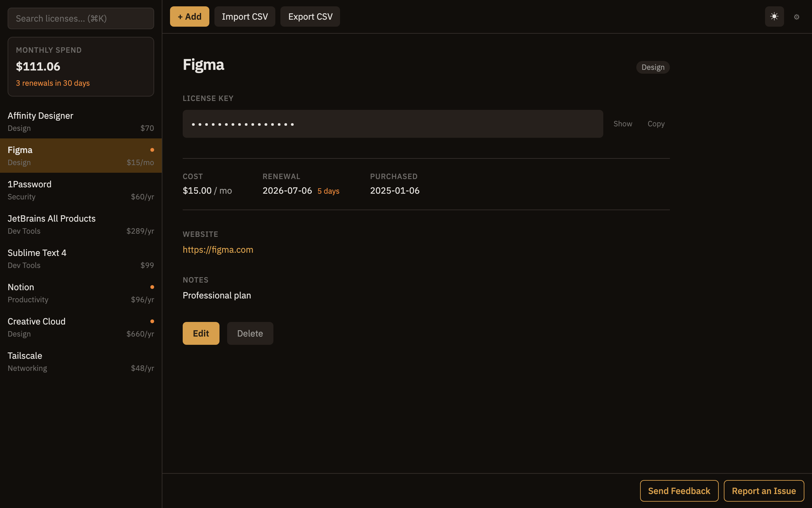Click the orange renewal dot on Notion

152,287
